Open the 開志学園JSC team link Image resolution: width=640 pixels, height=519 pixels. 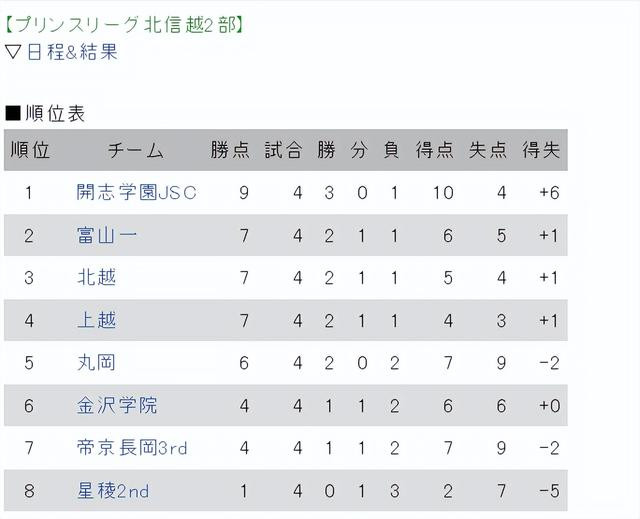coord(136,192)
